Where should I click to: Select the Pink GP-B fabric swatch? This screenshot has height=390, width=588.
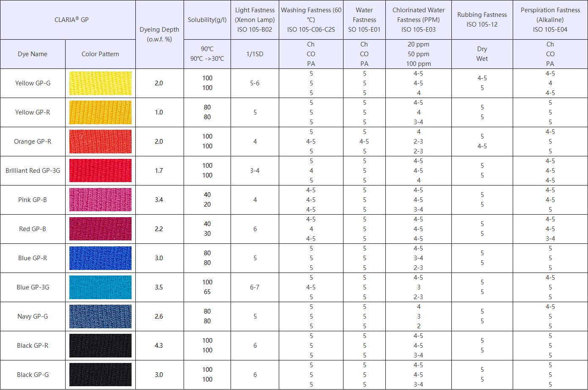tap(100, 200)
